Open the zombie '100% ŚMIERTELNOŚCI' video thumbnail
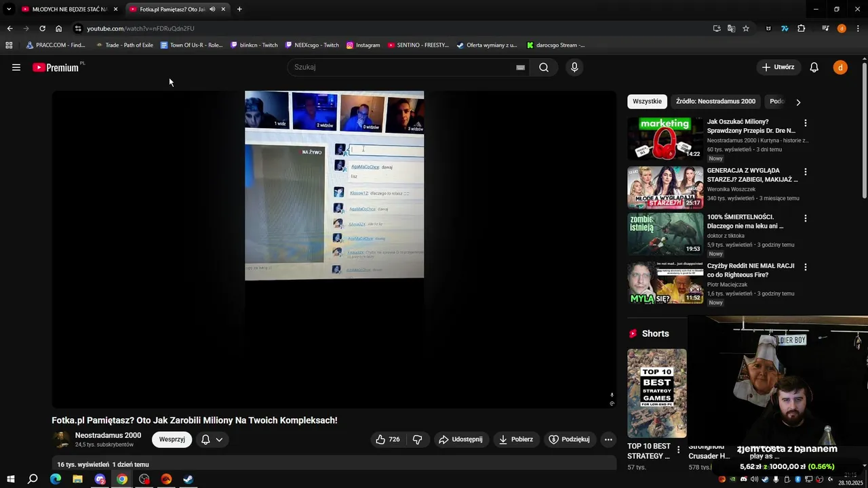The height and width of the screenshot is (488, 868). point(665,235)
